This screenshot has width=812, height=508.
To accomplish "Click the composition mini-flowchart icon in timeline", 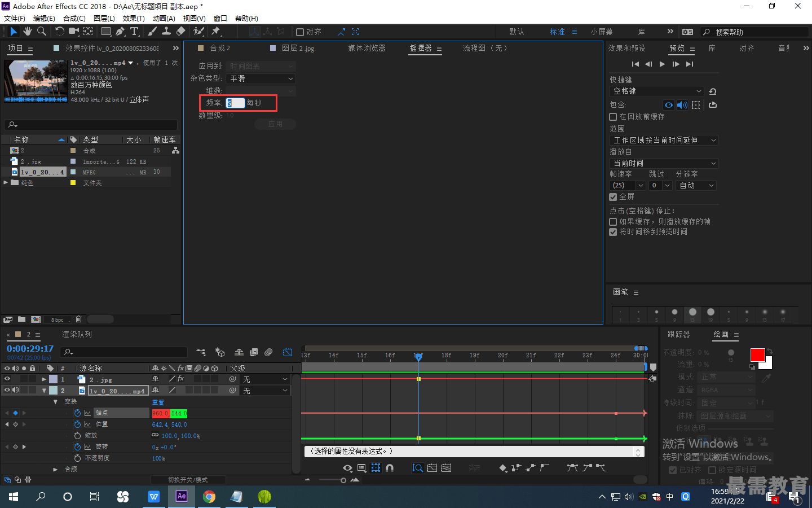I will [x=201, y=352].
